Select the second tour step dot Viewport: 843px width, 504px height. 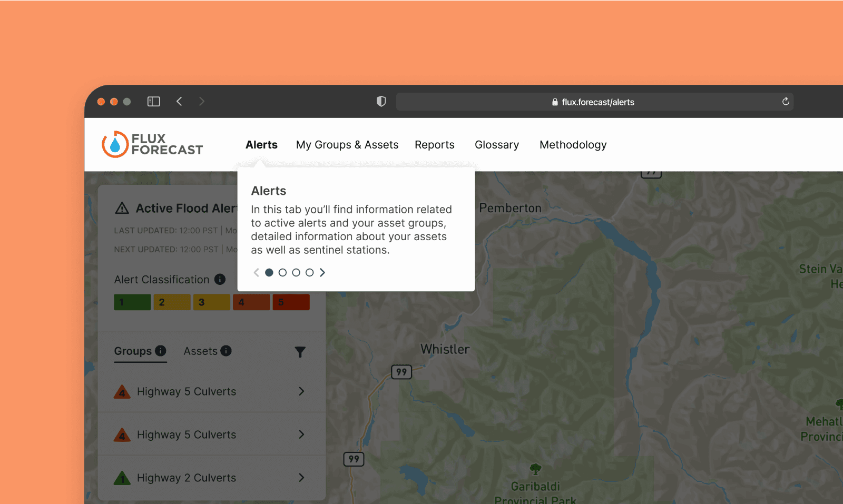282,272
